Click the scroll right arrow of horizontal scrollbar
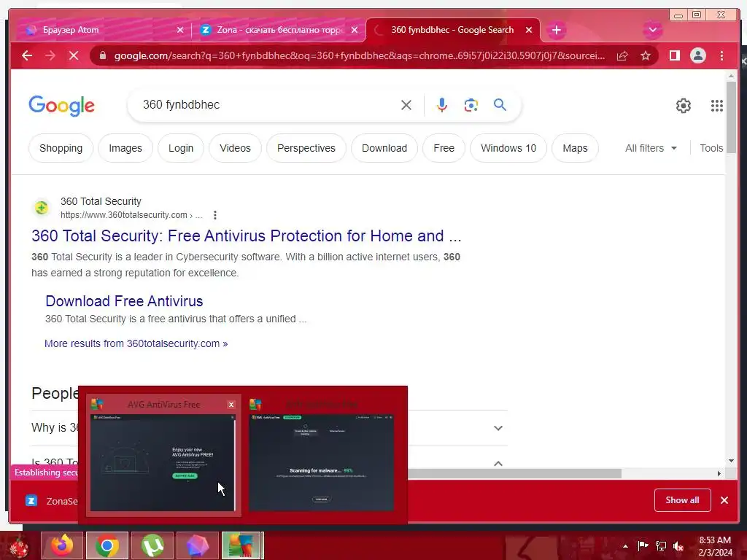Viewport: 747px width, 560px height. click(x=719, y=473)
